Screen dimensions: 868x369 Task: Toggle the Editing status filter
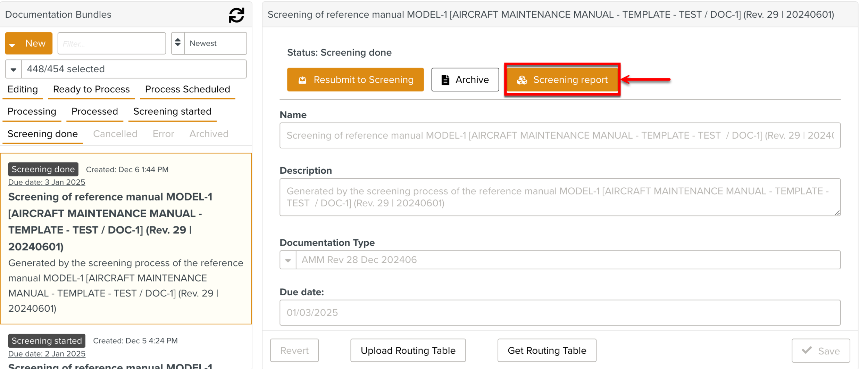tap(23, 89)
